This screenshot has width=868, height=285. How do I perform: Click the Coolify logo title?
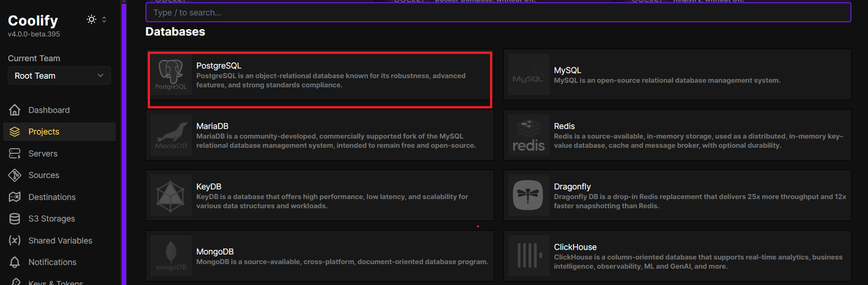click(x=33, y=20)
